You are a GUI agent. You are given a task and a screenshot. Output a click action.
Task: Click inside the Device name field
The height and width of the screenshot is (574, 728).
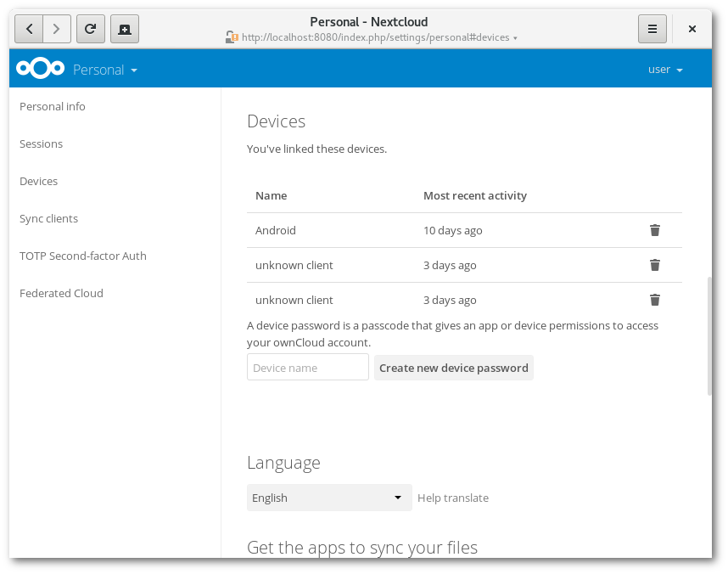click(x=307, y=367)
